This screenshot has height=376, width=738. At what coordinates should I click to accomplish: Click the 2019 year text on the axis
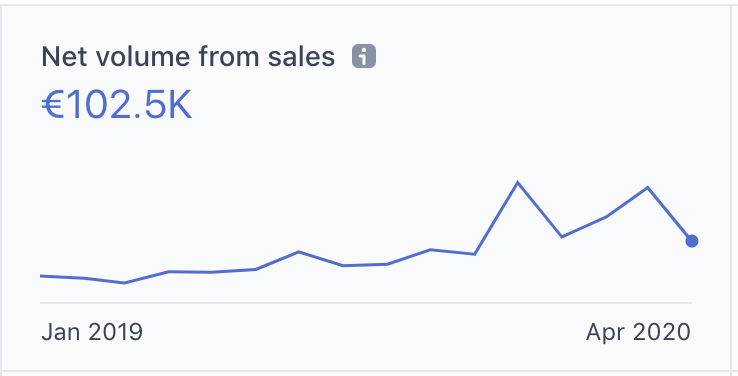[115, 332]
